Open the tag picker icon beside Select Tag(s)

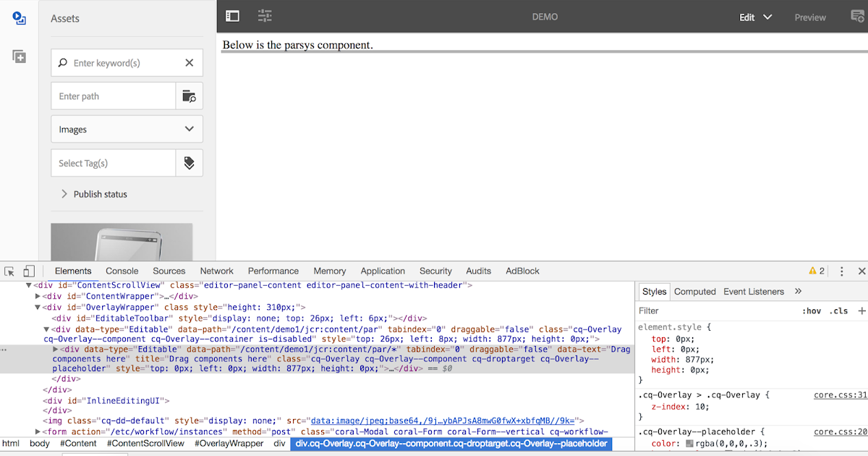click(x=189, y=162)
